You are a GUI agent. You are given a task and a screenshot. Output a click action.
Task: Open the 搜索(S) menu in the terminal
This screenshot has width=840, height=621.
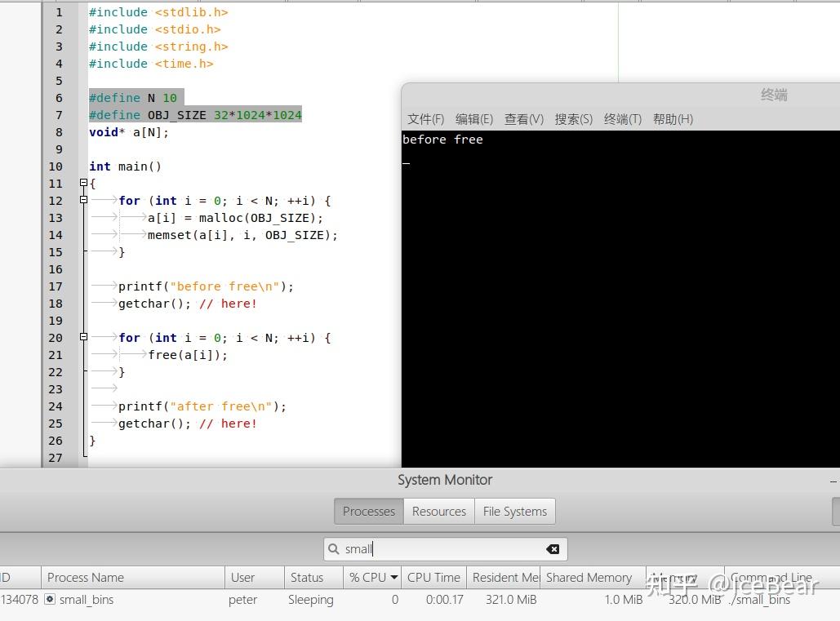[574, 119]
